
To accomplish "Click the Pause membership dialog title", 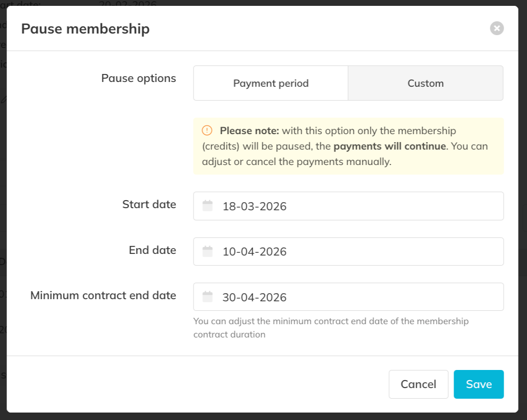I will 85,29.
